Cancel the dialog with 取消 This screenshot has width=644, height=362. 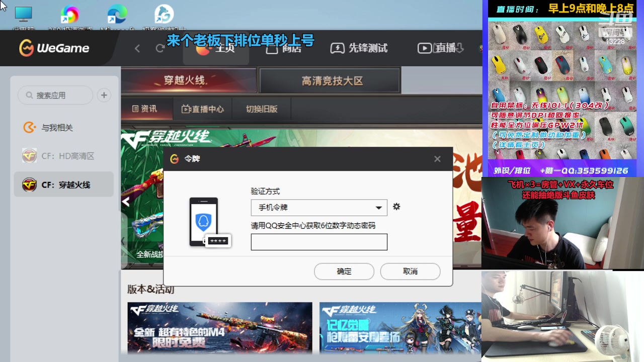point(410,271)
